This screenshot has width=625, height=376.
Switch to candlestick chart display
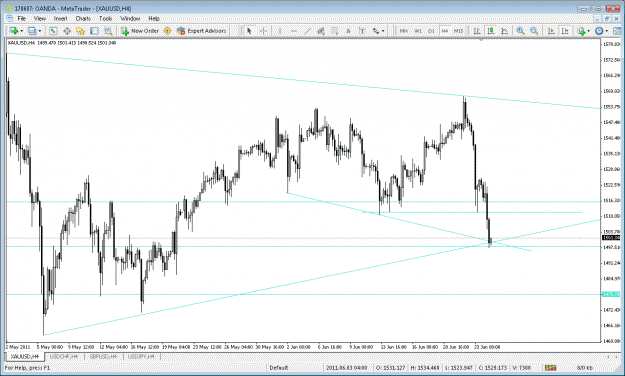pos(491,31)
